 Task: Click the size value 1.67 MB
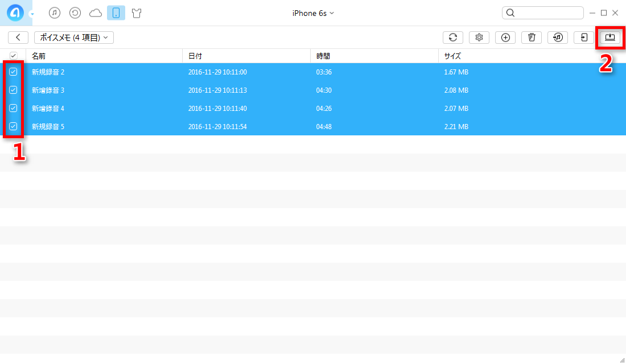click(x=456, y=72)
